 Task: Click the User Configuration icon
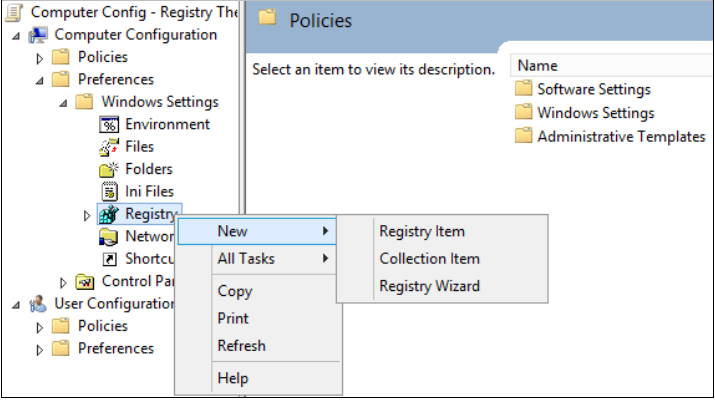pos(38,304)
